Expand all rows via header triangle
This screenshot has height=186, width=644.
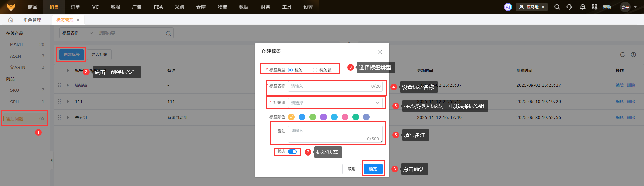(x=68, y=70)
